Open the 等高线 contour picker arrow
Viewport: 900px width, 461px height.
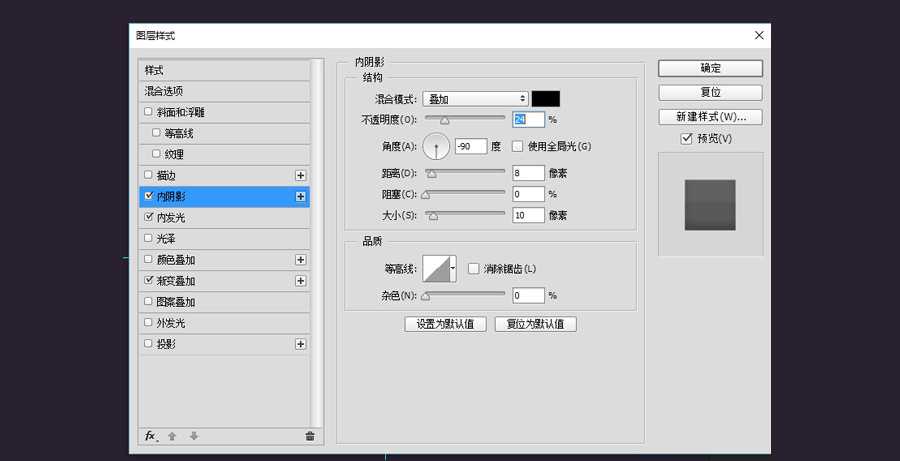click(454, 268)
